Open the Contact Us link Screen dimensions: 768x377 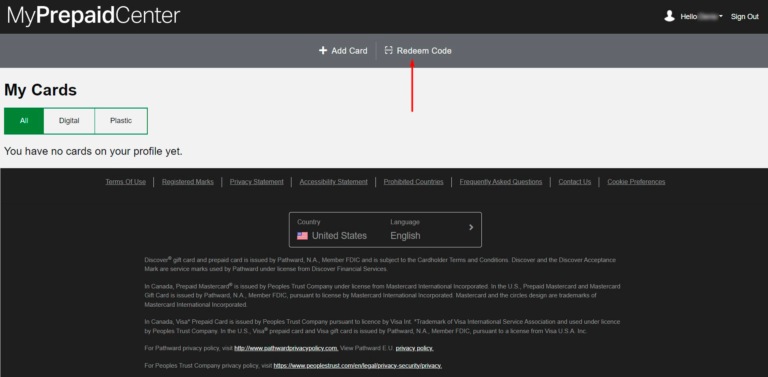[575, 182]
